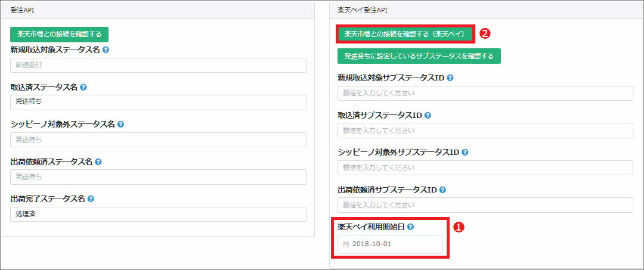Image resolution: width=644 pixels, height=270 pixels.
Task: Click the シッピーノ対象外ステータス名 label
Action: (63, 124)
